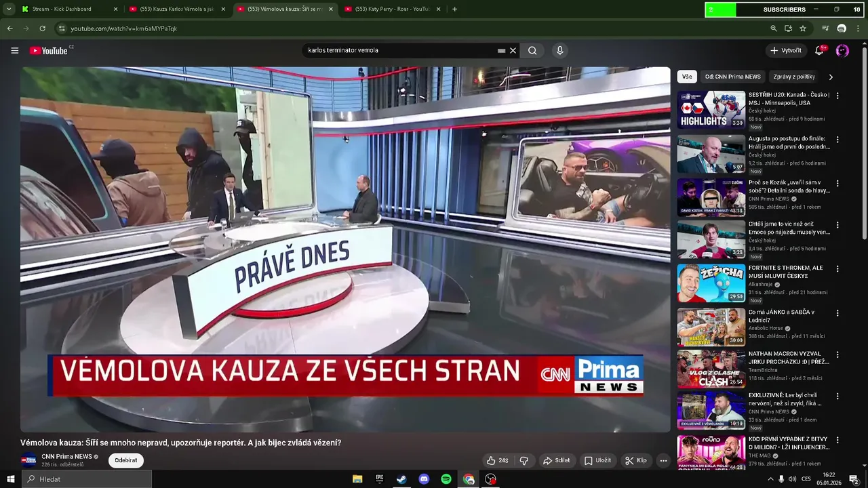Open options menu for NATHAN MACRON video
The image size is (868, 488).
point(837,354)
